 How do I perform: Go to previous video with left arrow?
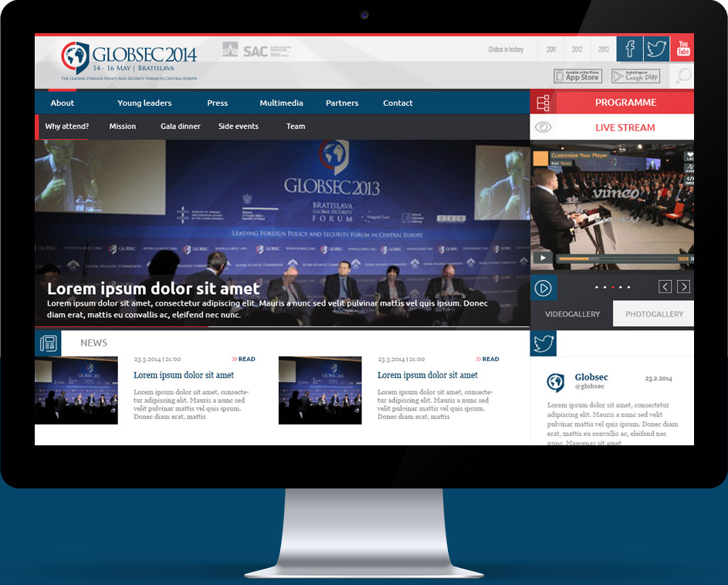(665, 286)
